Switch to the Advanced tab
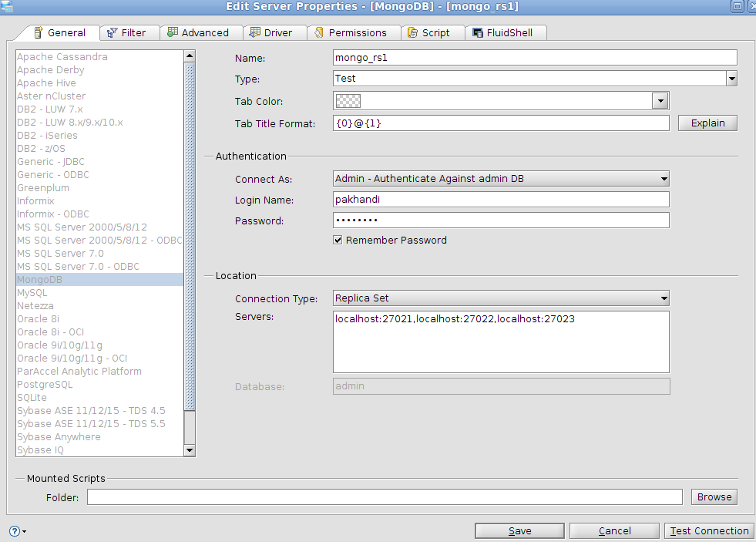Screen dimensions: 756x542 201,33
